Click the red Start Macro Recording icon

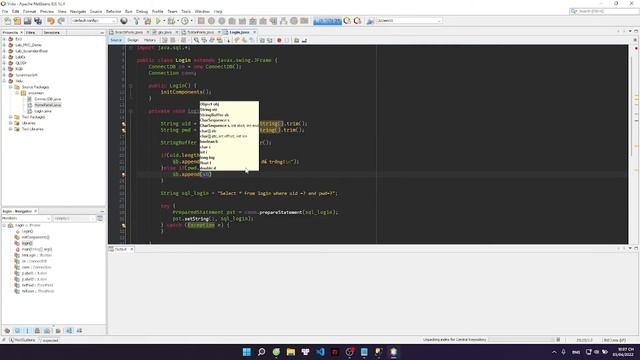(279, 40)
